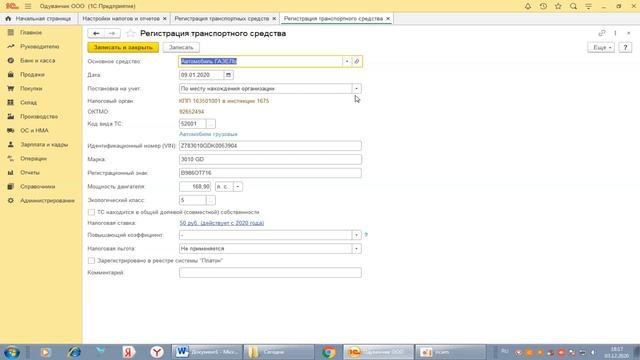This screenshot has height=360, width=640.
Task: Click the Дата field 09.01.2020
Action: [201, 75]
